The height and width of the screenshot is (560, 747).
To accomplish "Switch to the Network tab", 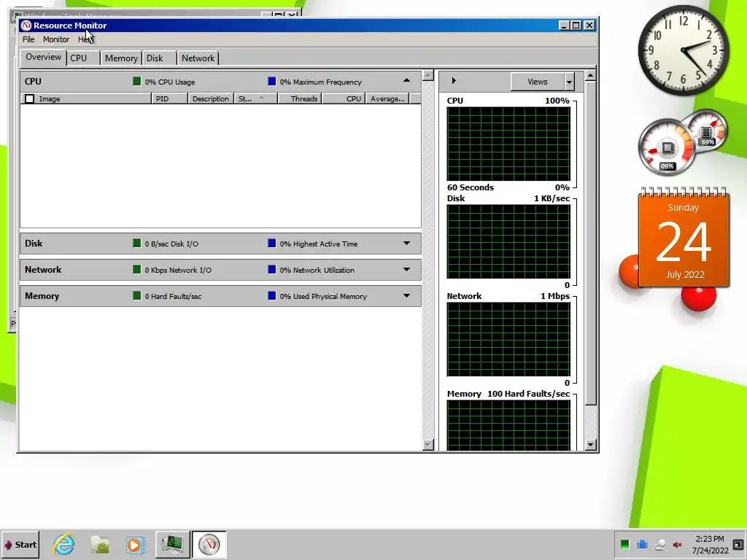I will tap(198, 58).
